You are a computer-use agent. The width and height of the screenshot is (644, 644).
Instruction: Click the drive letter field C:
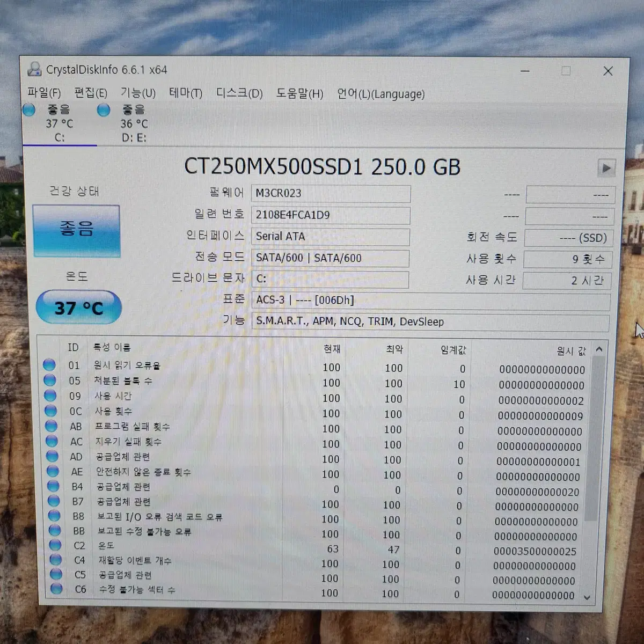point(330,279)
